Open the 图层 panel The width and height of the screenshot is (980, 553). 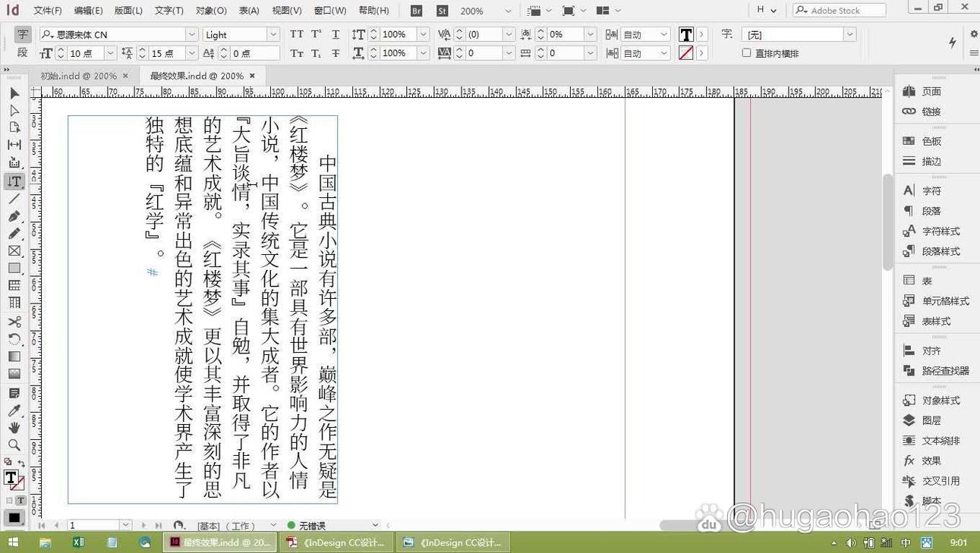tap(931, 419)
